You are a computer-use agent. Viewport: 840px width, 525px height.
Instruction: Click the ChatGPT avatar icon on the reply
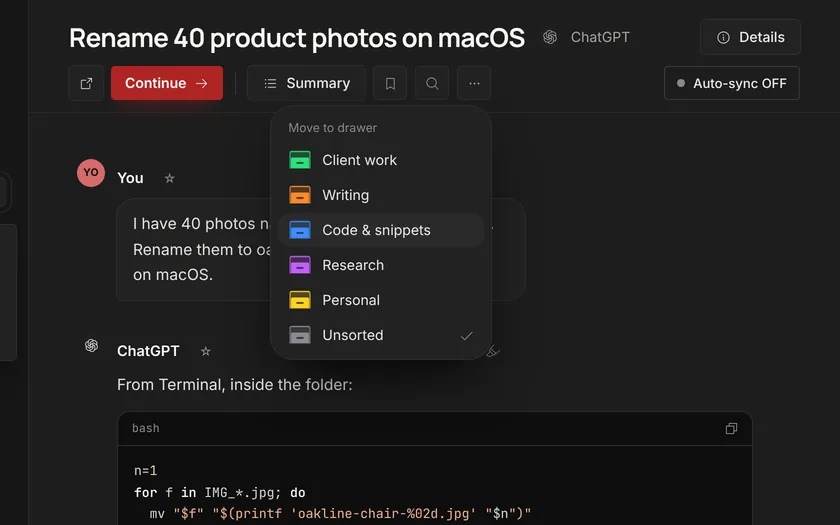(x=92, y=346)
